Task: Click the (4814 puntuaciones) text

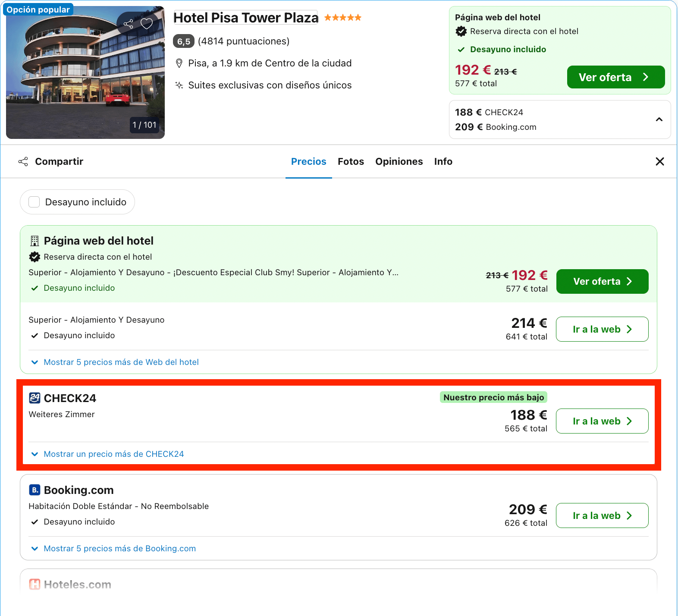Action: [x=244, y=41]
